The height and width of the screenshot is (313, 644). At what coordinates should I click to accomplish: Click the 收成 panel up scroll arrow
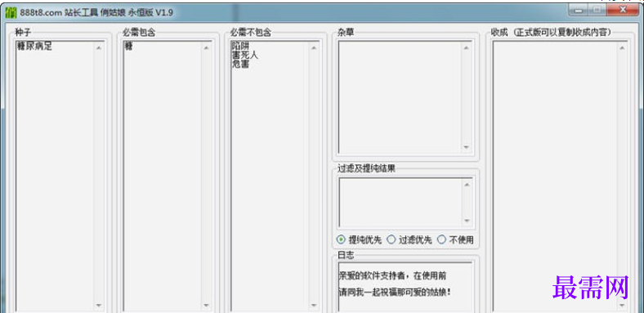coord(622,47)
